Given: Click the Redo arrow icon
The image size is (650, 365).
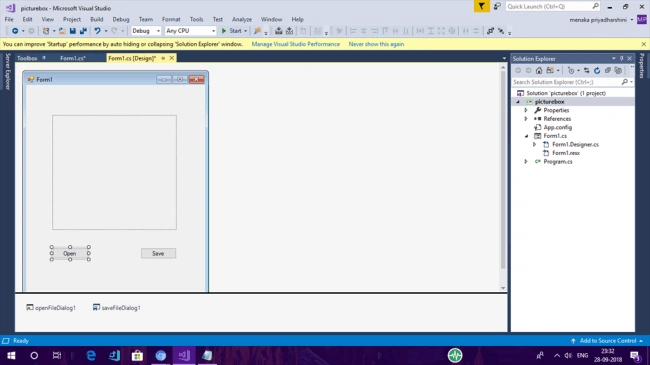Looking at the screenshot, I should click(114, 31).
